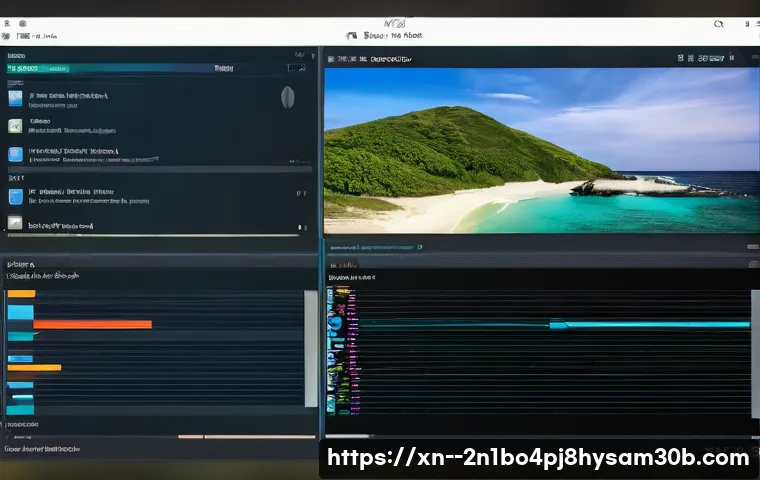760x480 pixels.
Task: Click the magnifier search icon in top bar
Action: 718,24
